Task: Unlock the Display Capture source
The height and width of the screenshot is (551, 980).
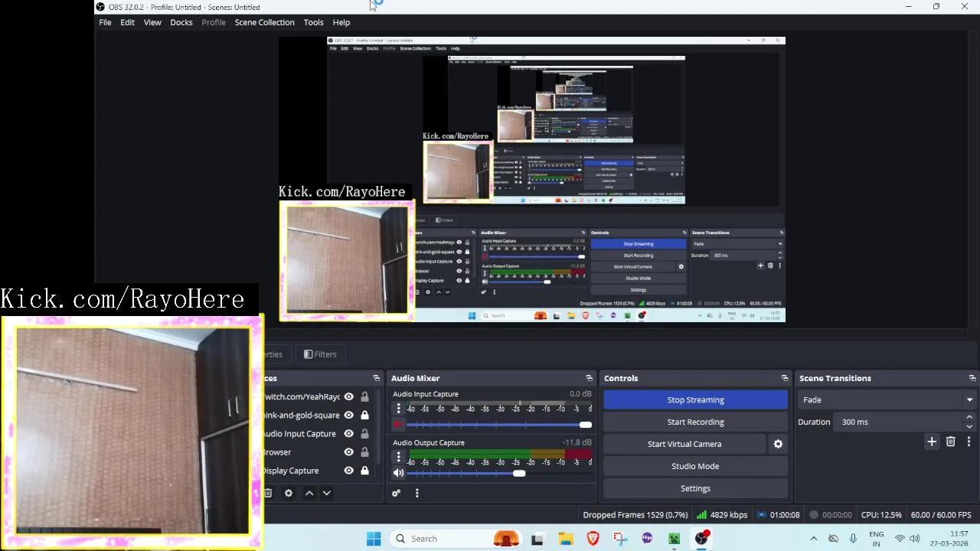Action: 364,471
